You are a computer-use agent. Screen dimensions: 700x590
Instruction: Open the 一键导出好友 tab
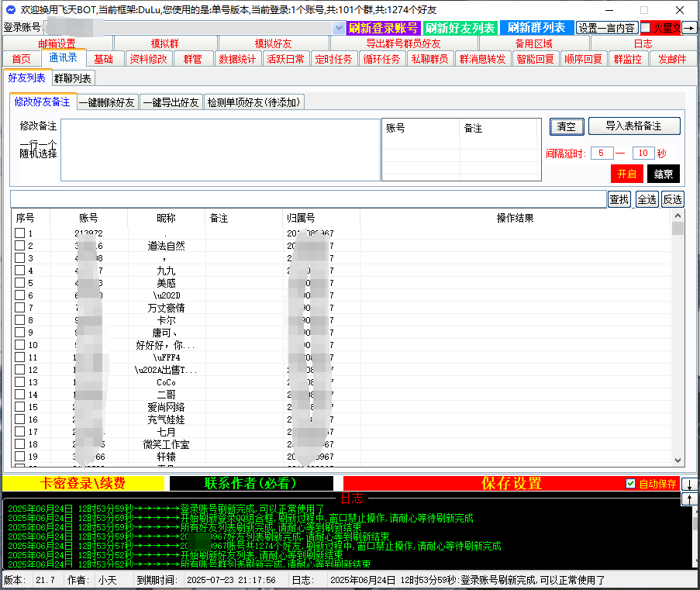coord(171,102)
